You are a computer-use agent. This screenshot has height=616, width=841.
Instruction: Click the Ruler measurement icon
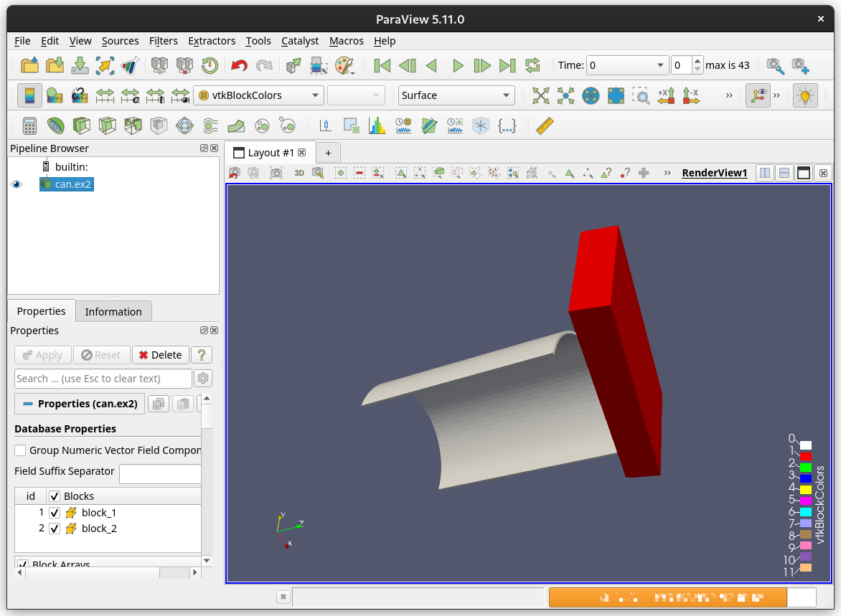[545, 126]
